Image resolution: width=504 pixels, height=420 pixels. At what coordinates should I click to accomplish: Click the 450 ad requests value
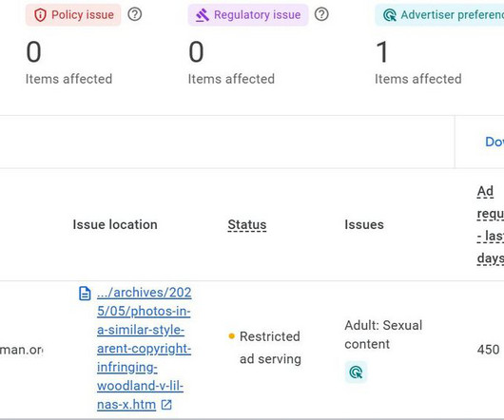click(x=488, y=350)
